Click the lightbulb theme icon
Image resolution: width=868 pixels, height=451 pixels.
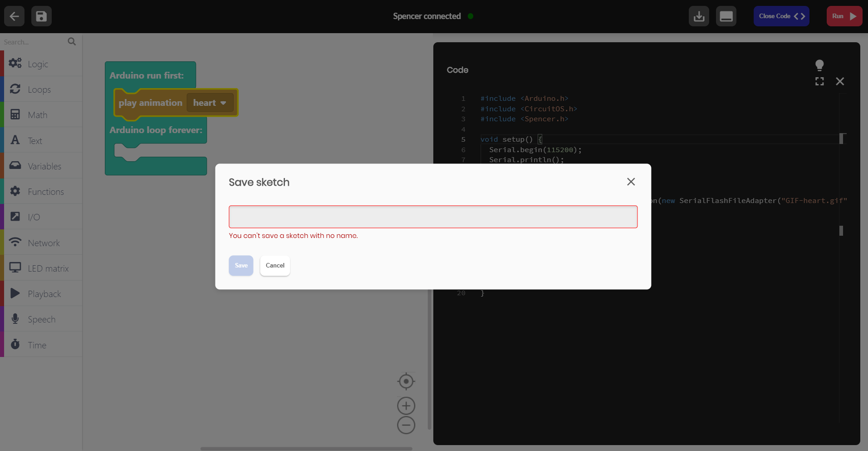coord(819,65)
